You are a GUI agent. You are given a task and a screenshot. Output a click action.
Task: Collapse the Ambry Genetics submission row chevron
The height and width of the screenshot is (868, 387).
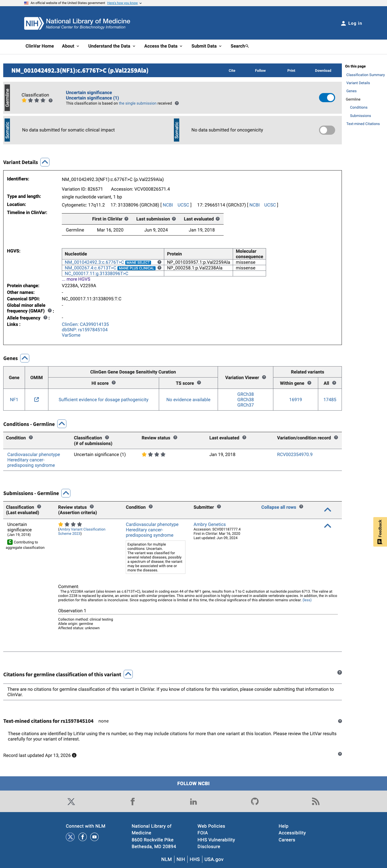(327, 526)
